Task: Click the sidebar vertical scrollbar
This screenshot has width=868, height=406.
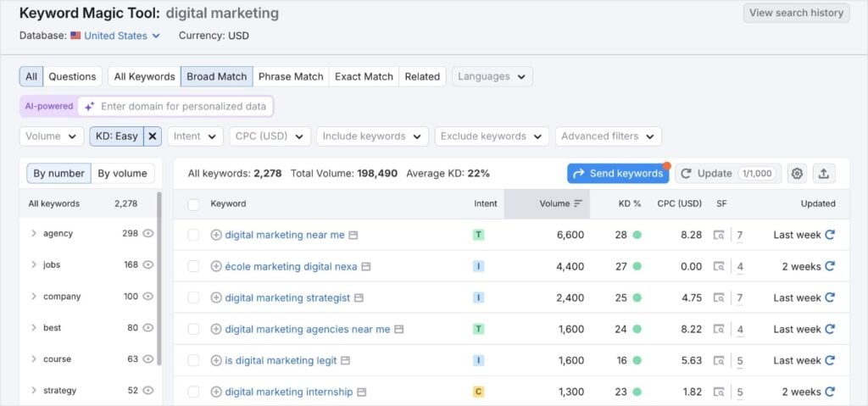Action: [x=159, y=279]
